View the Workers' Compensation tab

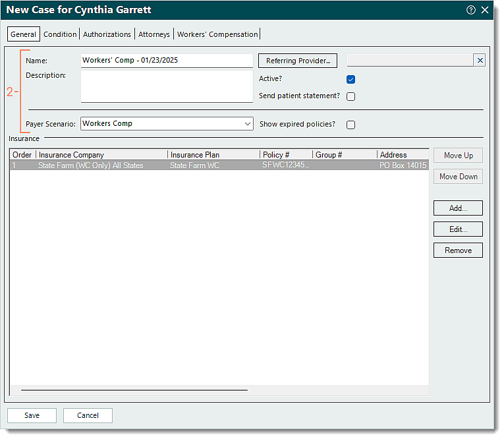217,34
